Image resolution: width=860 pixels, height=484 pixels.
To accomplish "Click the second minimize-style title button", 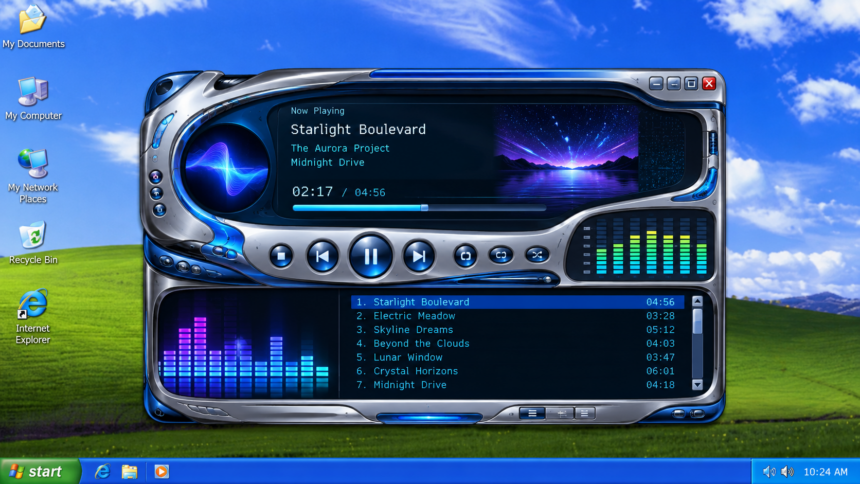I will point(674,83).
